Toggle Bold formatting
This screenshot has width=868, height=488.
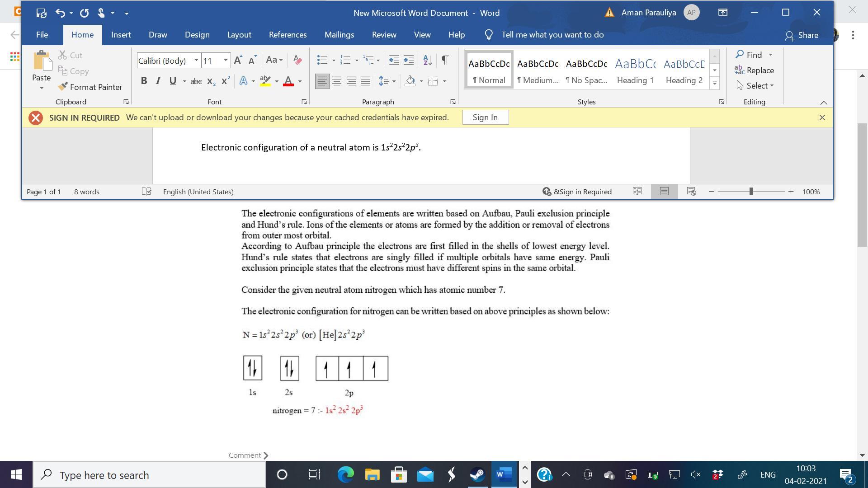[x=144, y=81]
